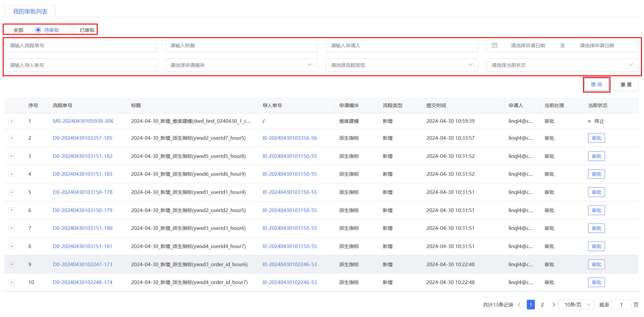
Task: Select the 已审批 radio option
Action: tap(83, 30)
